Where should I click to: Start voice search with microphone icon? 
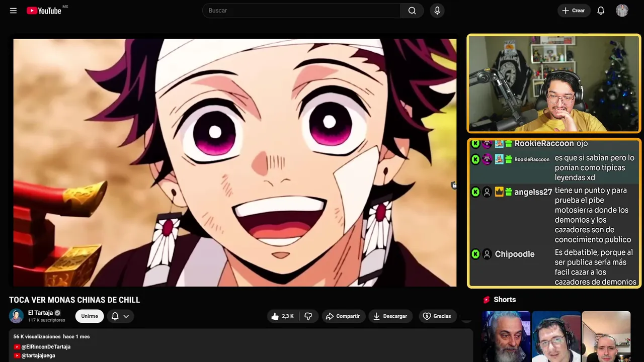coord(437,11)
